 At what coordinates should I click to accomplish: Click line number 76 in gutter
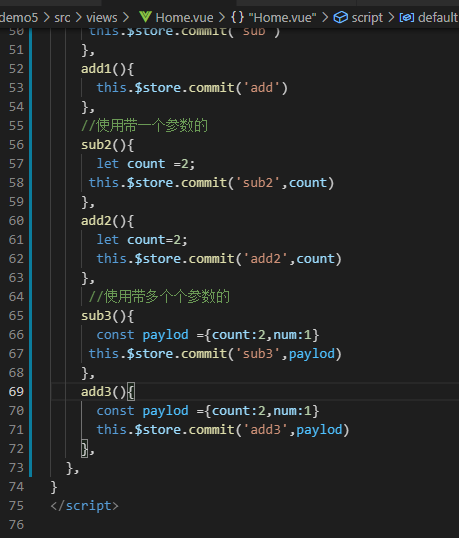point(16,525)
